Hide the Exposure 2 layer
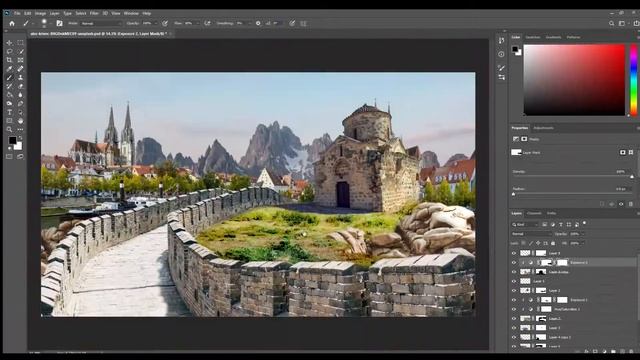640x360 pixels. (x=514, y=262)
